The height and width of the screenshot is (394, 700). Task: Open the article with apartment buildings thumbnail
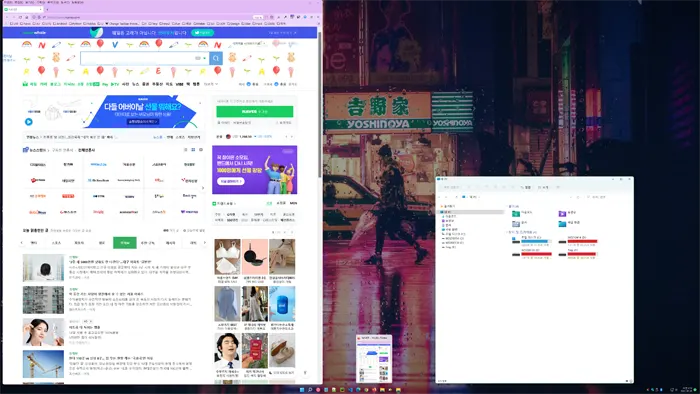(x=43, y=300)
